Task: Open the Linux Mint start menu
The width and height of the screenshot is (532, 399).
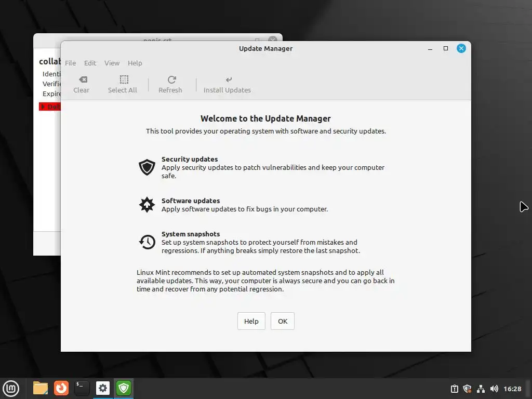Action: (11, 389)
